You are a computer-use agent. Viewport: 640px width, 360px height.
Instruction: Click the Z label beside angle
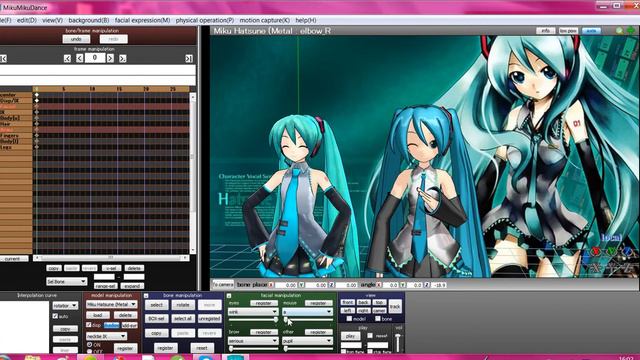(x=427, y=285)
